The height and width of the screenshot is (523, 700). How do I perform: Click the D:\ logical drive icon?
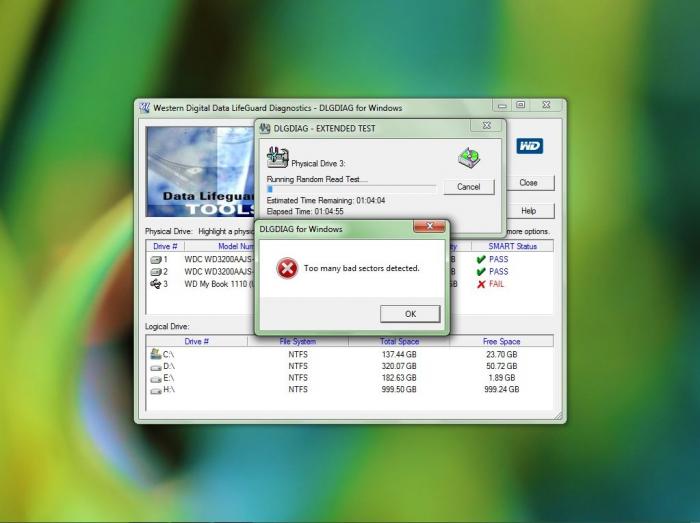(156, 367)
